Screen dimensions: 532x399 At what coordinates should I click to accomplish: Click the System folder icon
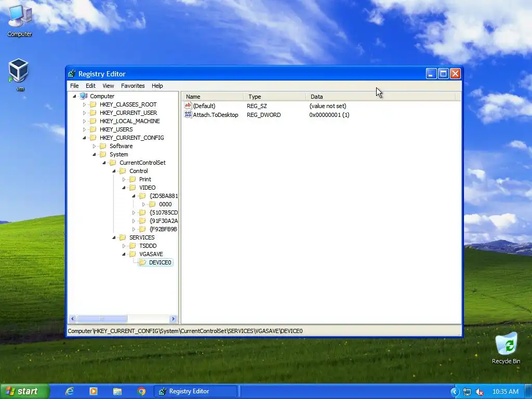click(x=103, y=154)
